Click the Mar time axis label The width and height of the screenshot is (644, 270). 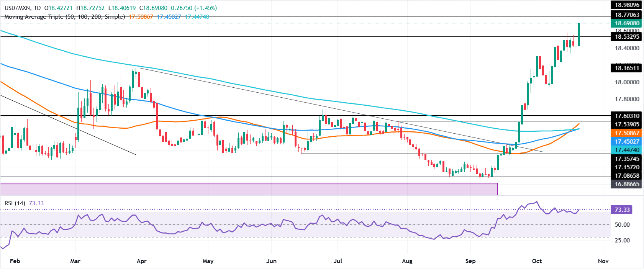point(75,261)
